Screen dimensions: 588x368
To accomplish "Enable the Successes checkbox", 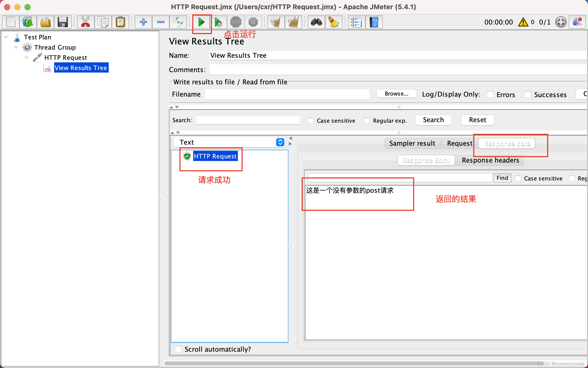I will point(528,95).
